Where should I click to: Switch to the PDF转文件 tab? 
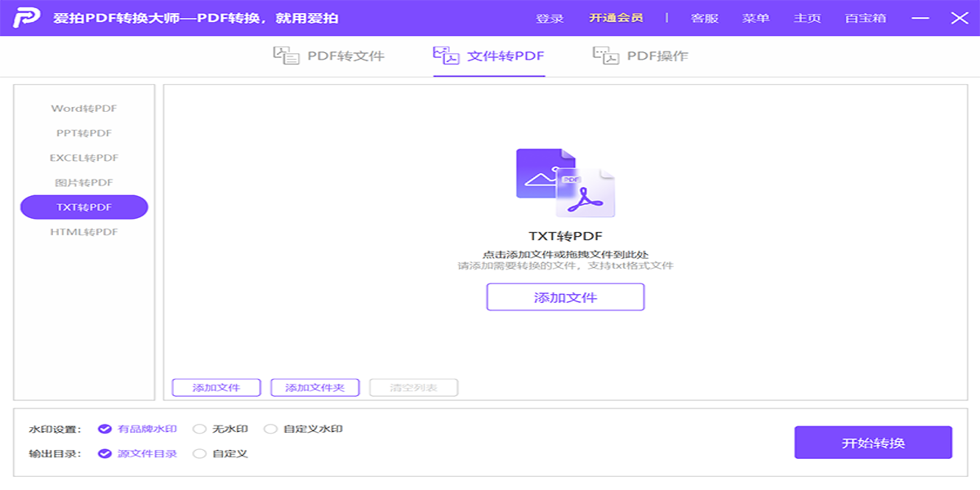pos(328,56)
